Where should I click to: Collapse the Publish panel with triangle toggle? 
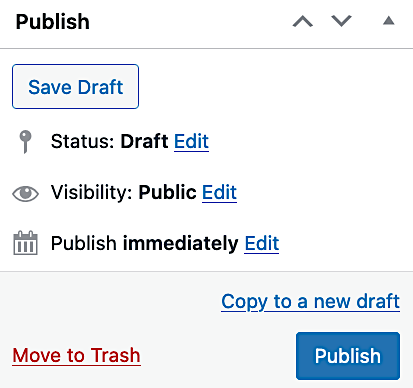click(x=389, y=21)
